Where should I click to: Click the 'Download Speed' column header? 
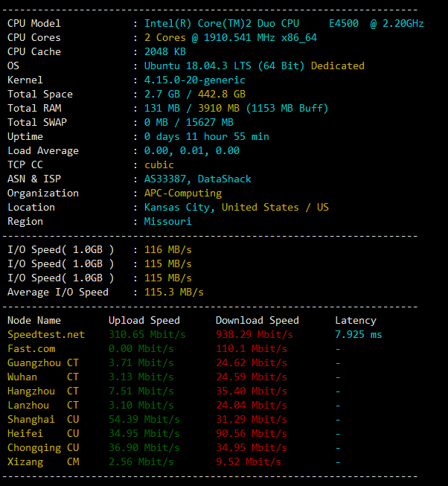click(x=257, y=320)
